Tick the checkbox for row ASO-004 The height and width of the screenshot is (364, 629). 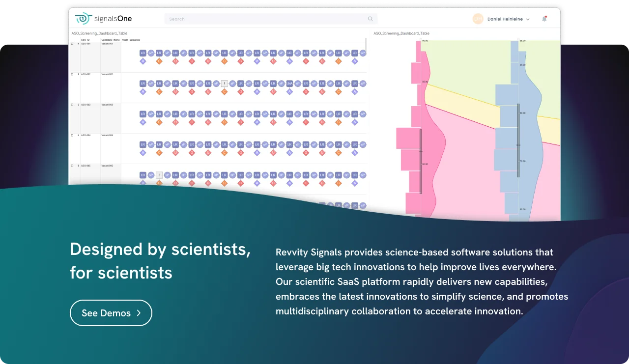tap(72, 135)
